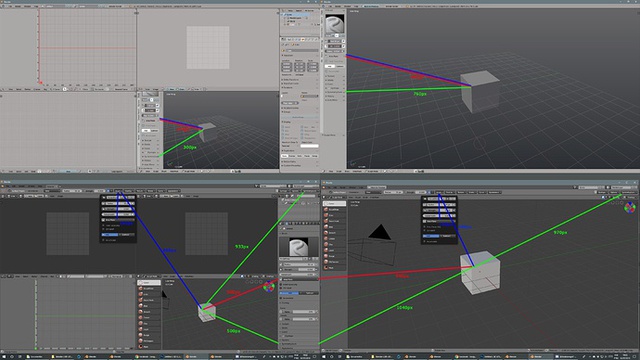Click Autosmooth slider in top-right window tool shelf
This screenshot has height=360, width=640.
tap(335, 51)
